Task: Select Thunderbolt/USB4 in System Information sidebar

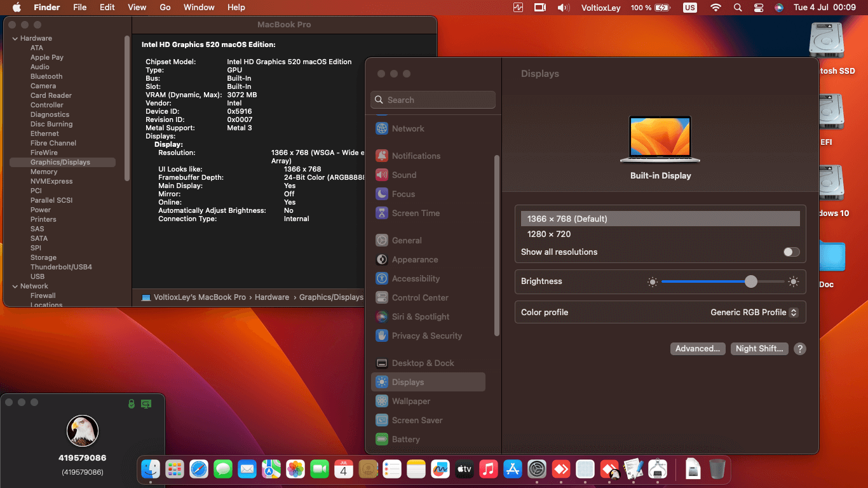Action: [62, 267]
